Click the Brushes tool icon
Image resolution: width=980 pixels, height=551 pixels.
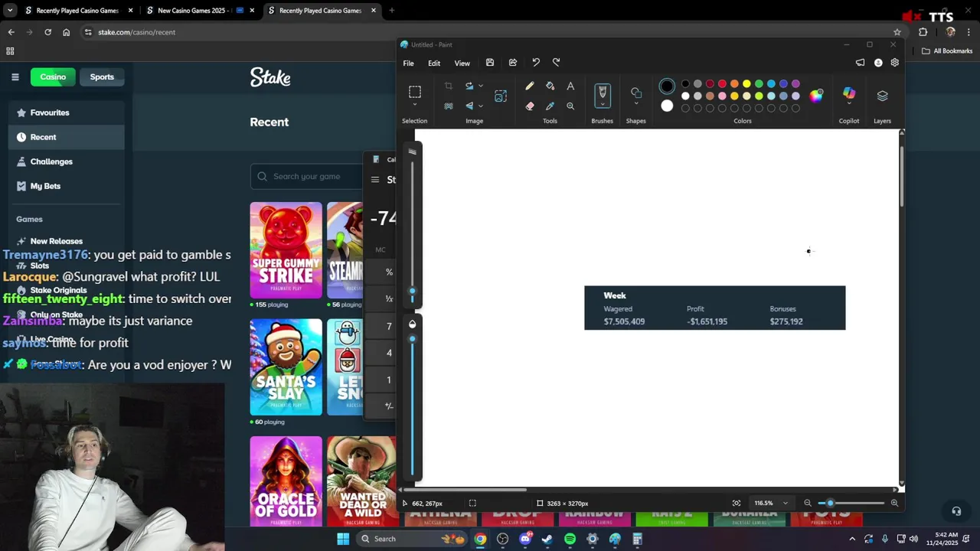[602, 92]
